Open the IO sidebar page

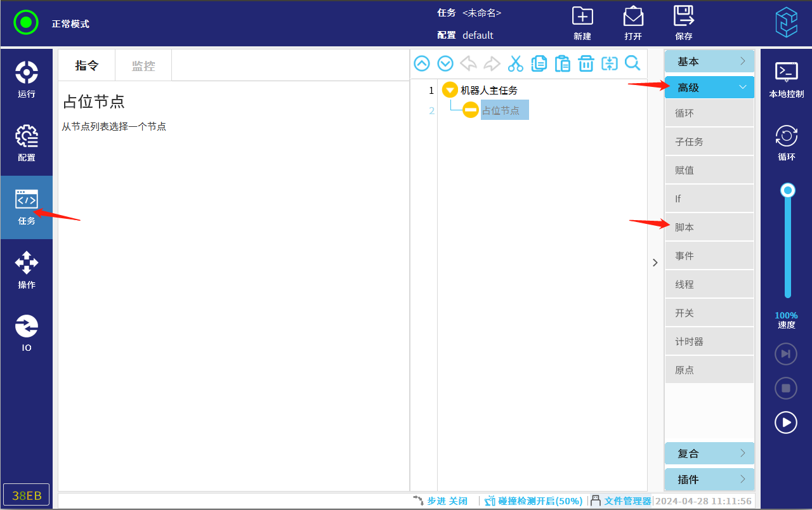pyautogui.click(x=27, y=334)
